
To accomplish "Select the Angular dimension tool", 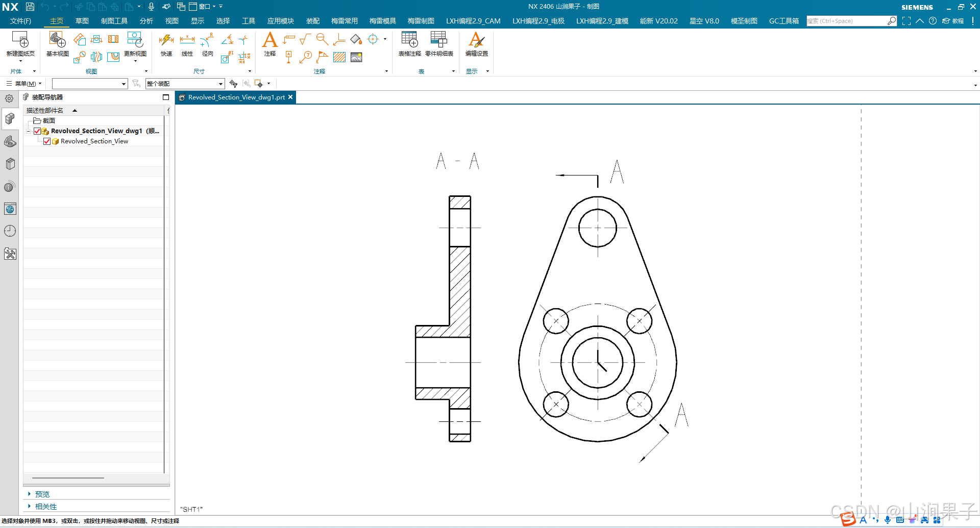I will (227, 39).
